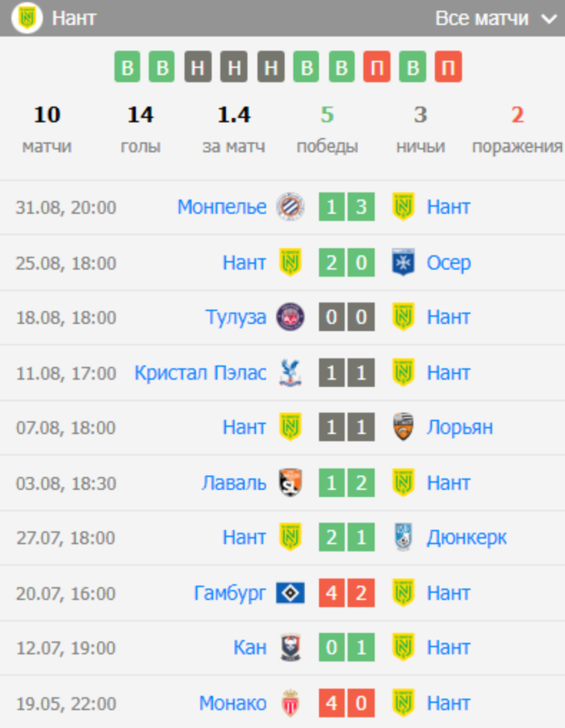
Task: Click the Нант club crest in the header
Action: tap(25, 18)
